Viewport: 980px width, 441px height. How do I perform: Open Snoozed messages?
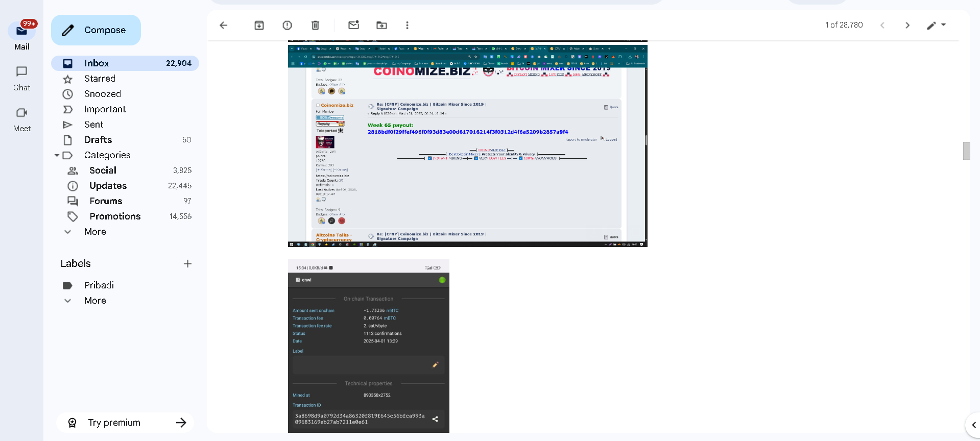(x=125, y=94)
